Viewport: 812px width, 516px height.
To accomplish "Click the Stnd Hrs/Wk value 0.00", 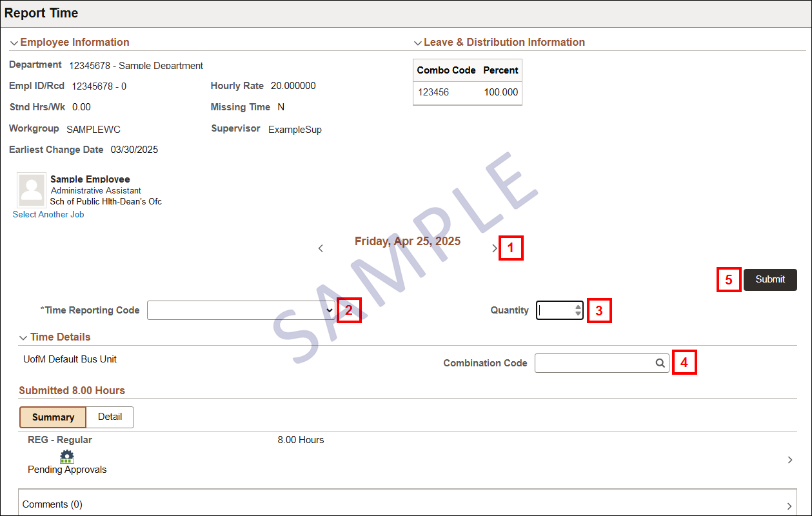I will 81,107.
